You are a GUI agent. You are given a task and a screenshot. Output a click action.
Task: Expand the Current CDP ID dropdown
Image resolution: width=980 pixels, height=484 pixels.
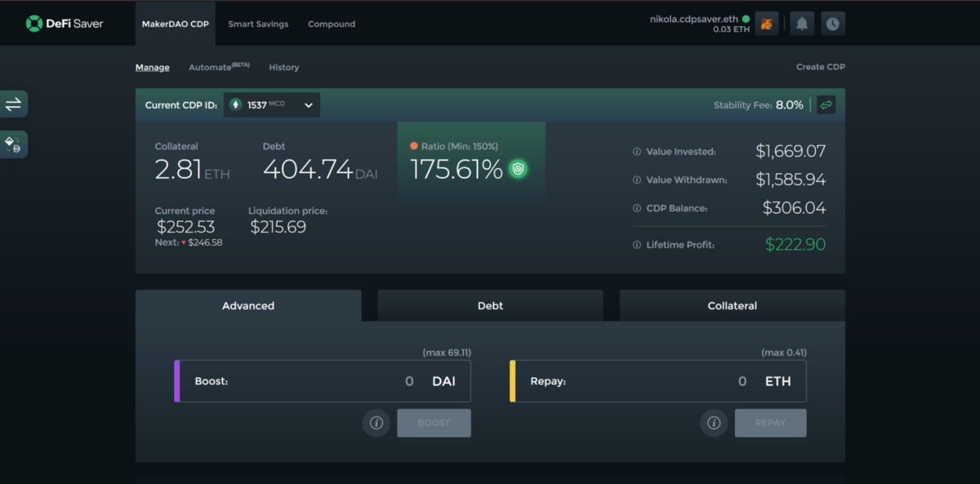coord(272,104)
